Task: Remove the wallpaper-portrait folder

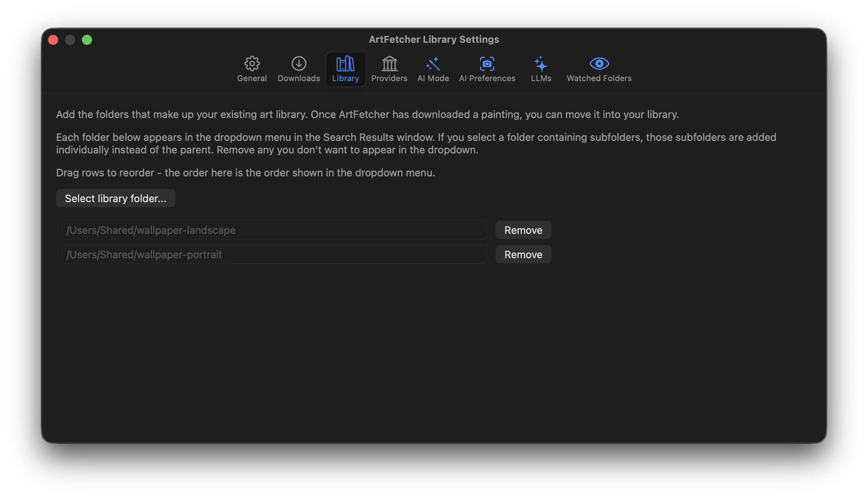Action: tap(523, 255)
